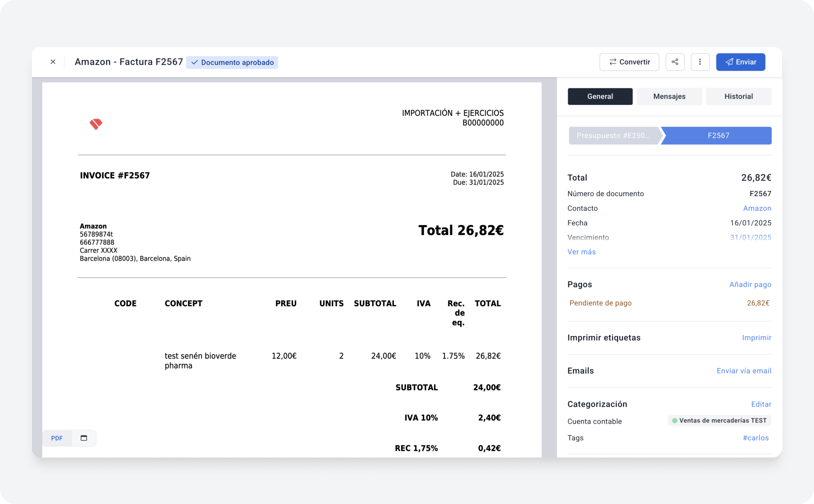814x504 pixels.
Task: Click Ventas de mercaderías TEST account chip
Action: tap(719, 421)
